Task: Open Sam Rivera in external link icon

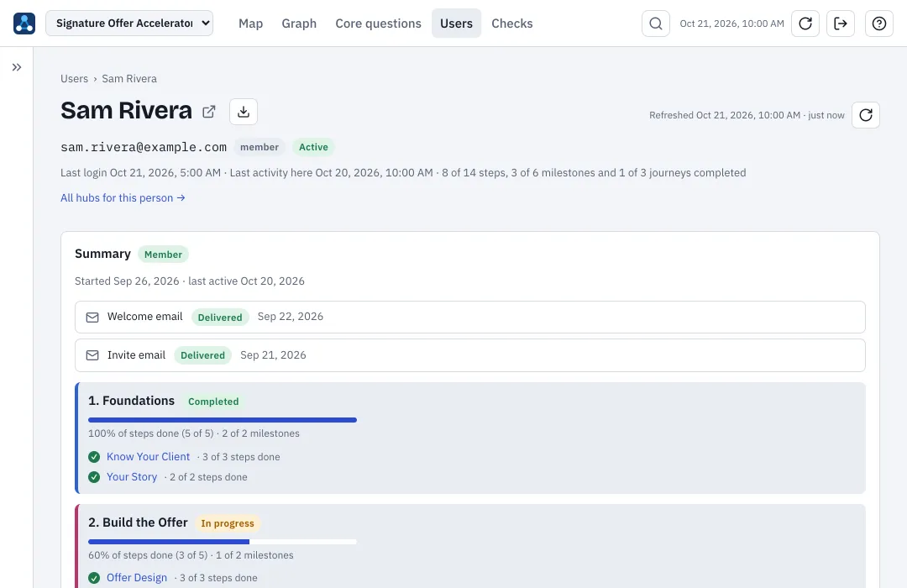Action: [209, 112]
